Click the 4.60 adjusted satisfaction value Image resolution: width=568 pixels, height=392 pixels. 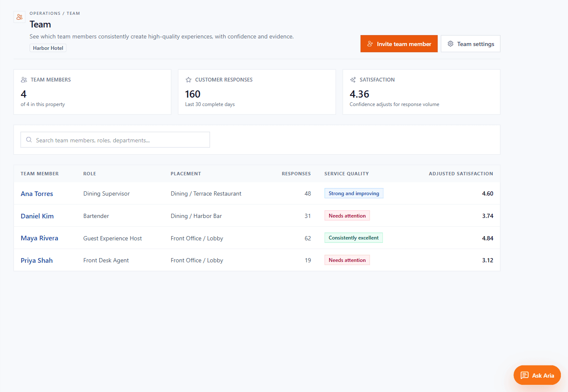pyautogui.click(x=487, y=193)
